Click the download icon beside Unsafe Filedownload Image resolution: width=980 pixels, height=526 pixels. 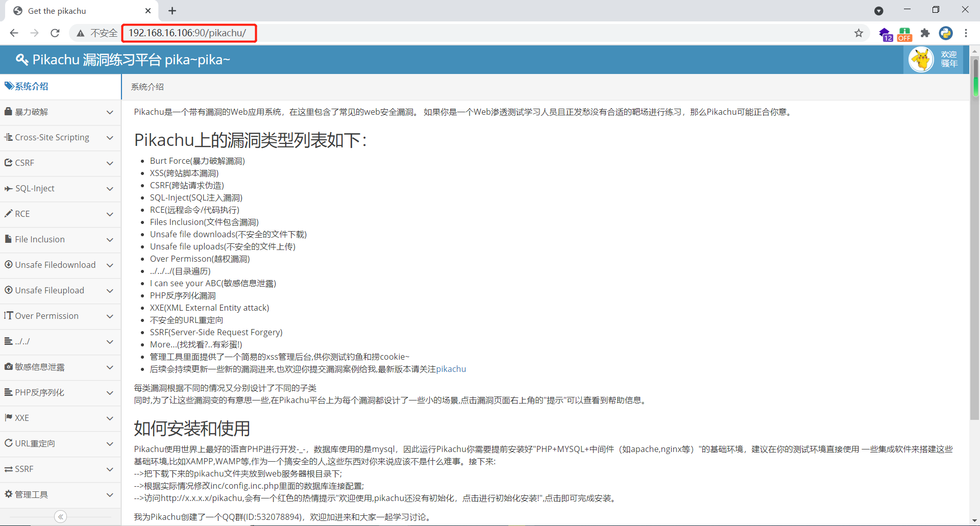pos(8,264)
